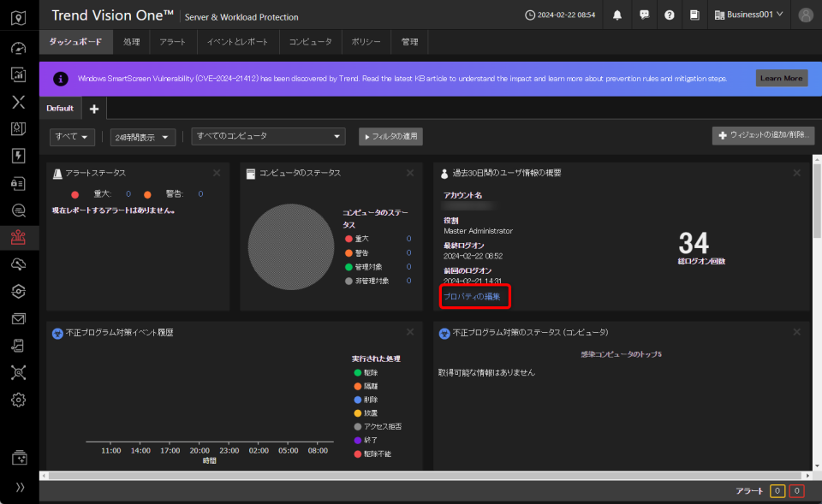822x504 pixels.
Task: Close the コンピュータのステータス widget
Action: [410, 173]
